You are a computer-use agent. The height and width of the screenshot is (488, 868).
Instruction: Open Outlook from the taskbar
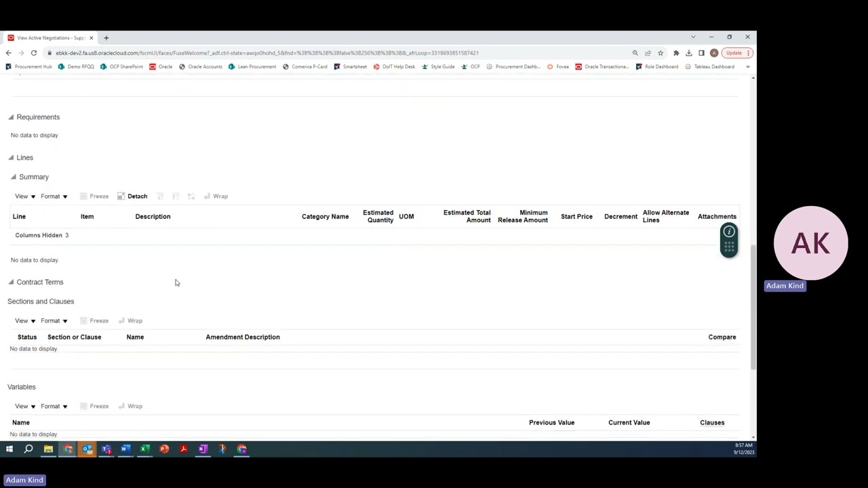[87, 449]
